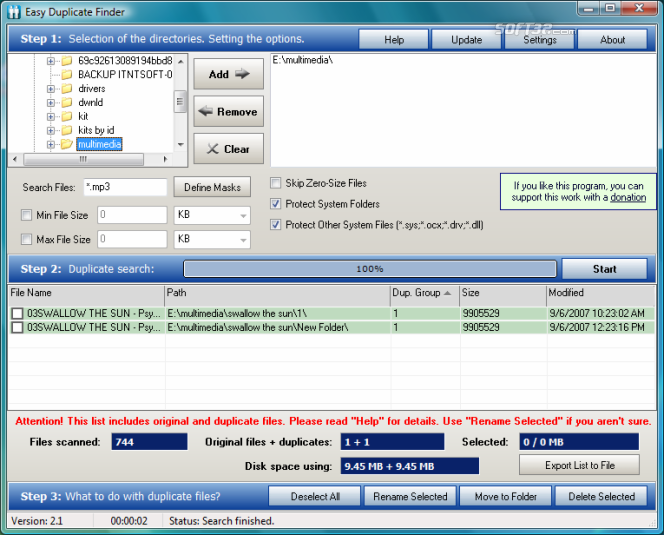The image size is (664, 535).
Task: Sort by Modified column header
Action: pos(600,293)
